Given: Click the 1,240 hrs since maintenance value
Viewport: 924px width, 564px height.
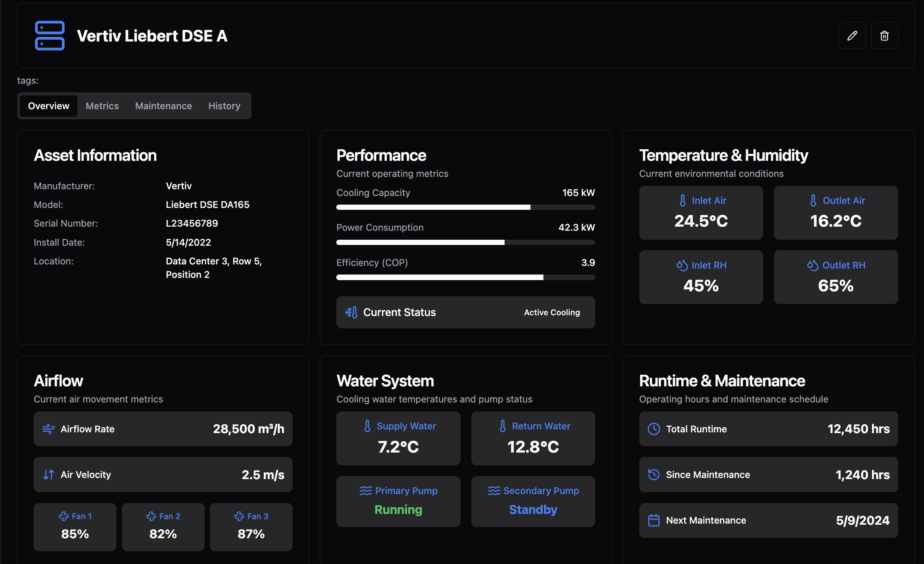Looking at the screenshot, I should coord(863,475).
